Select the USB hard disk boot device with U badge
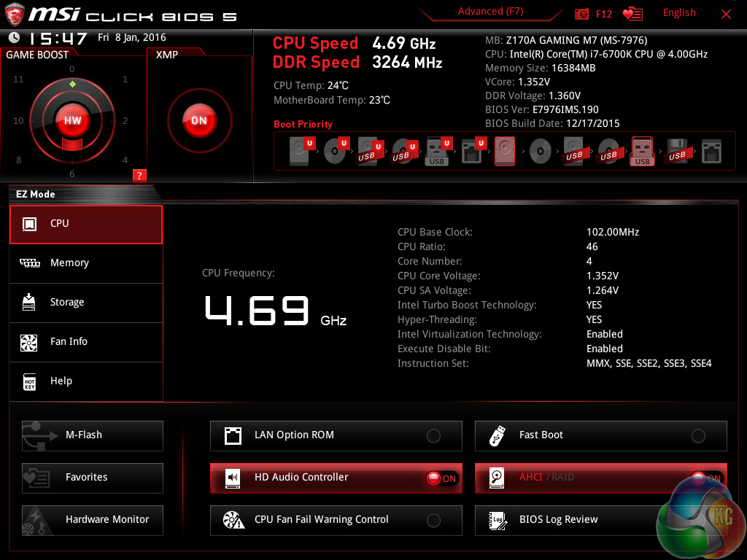Image resolution: width=747 pixels, height=560 pixels. click(371, 151)
